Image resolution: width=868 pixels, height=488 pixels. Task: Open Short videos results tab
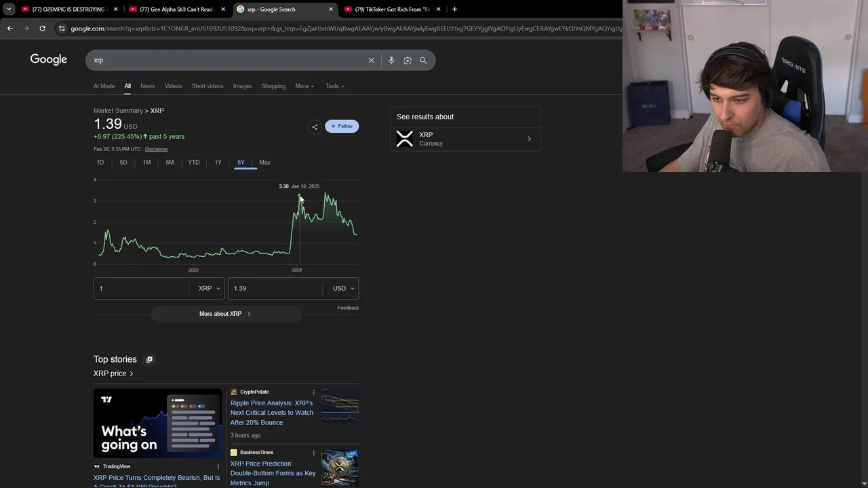point(208,86)
